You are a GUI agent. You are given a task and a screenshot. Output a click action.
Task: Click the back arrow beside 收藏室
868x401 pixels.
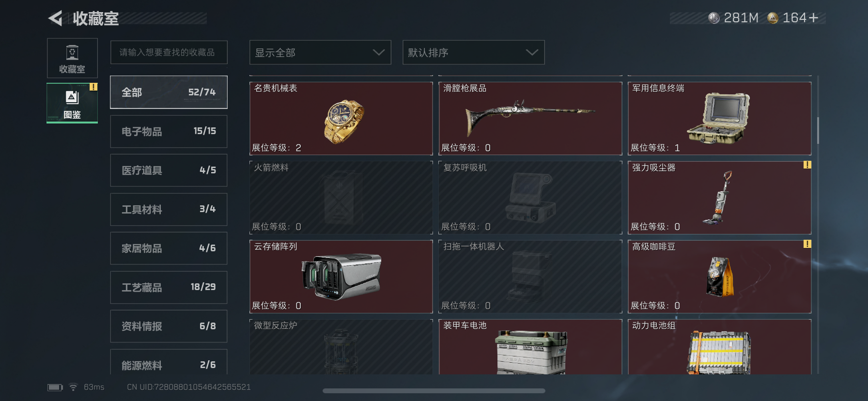coord(55,18)
